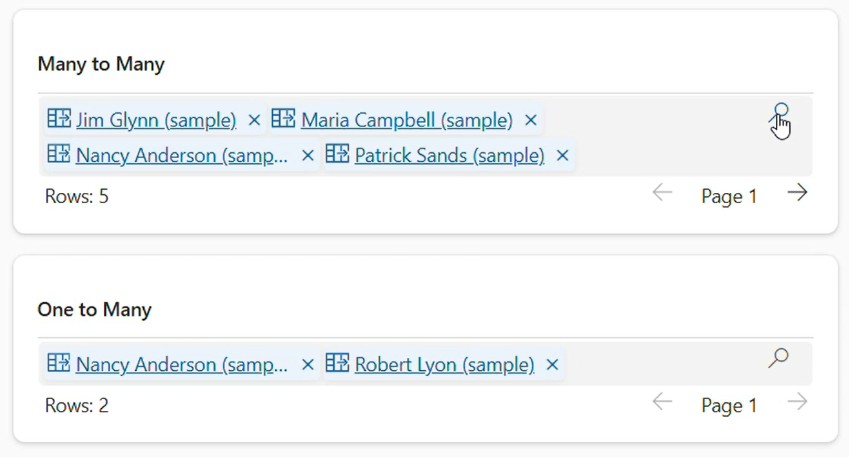This screenshot has height=457, width=849.
Task: Open the Jim Glynn (sample) record link
Action: click(x=156, y=120)
